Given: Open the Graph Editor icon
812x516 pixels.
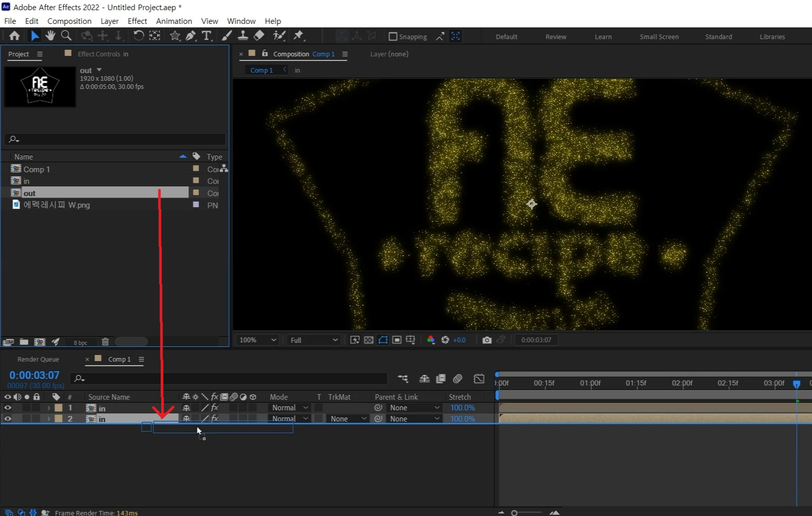Looking at the screenshot, I should click(x=479, y=378).
